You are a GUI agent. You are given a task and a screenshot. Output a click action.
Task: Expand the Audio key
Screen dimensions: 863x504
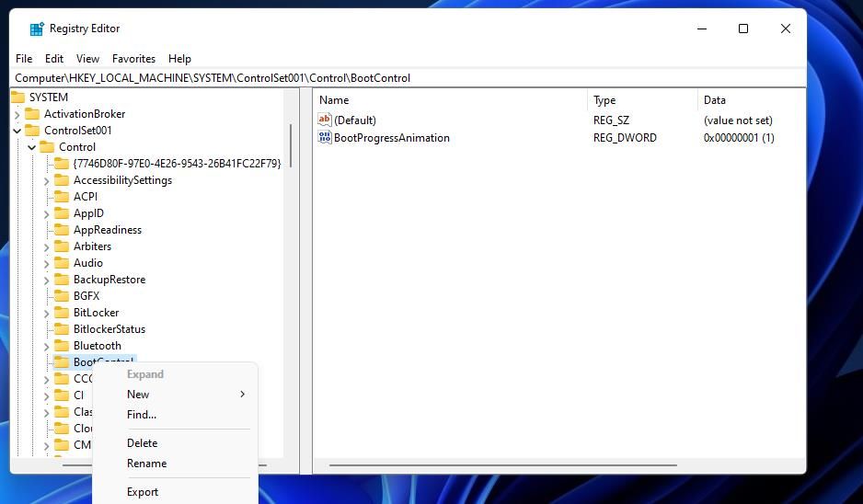[x=47, y=264]
